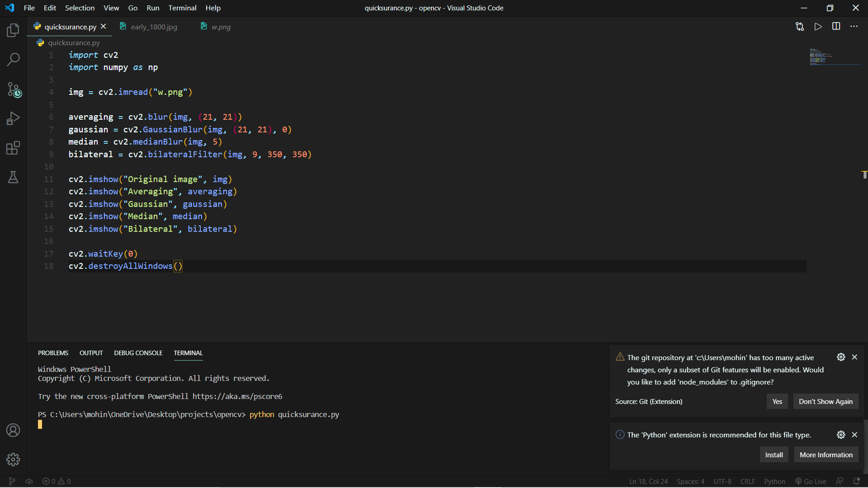
Task: Split the editor to the right
Action: click(x=836, y=27)
